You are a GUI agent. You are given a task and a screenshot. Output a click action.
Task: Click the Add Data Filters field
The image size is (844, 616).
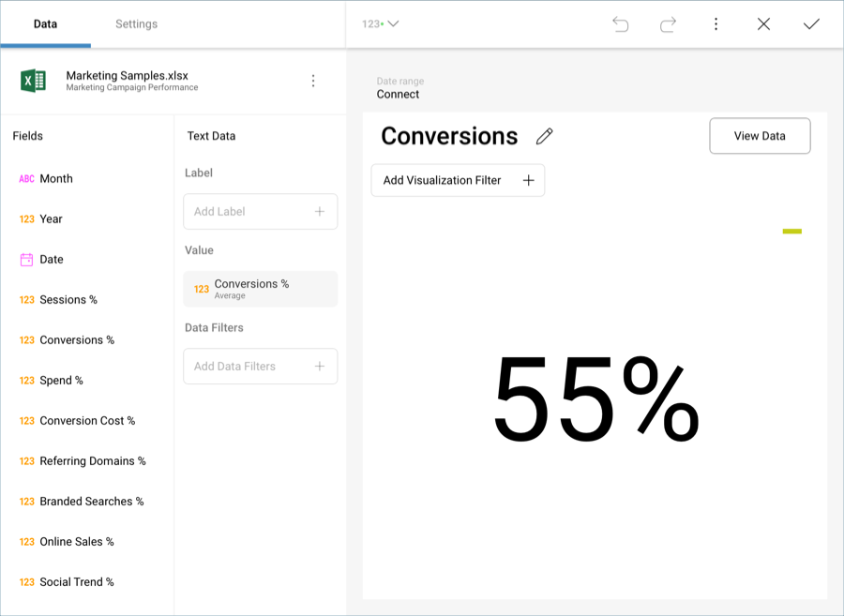pos(260,367)
